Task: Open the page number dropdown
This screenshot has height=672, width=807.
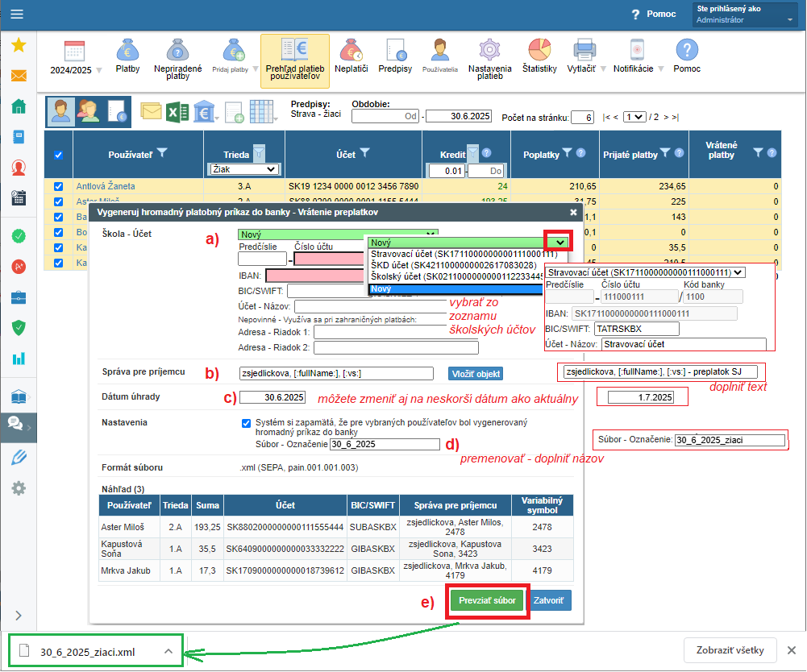Action: pyautogui.click(x=634, y=118)
